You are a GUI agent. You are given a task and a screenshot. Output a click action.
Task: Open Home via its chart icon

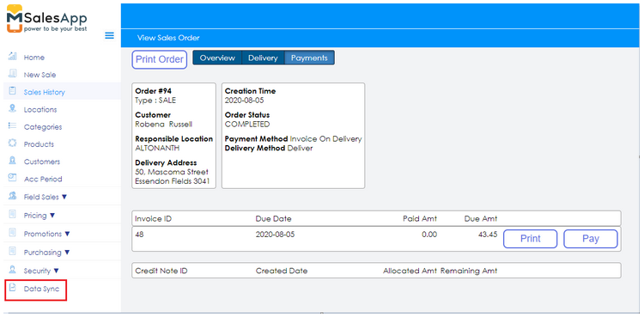tap(13, 57)
